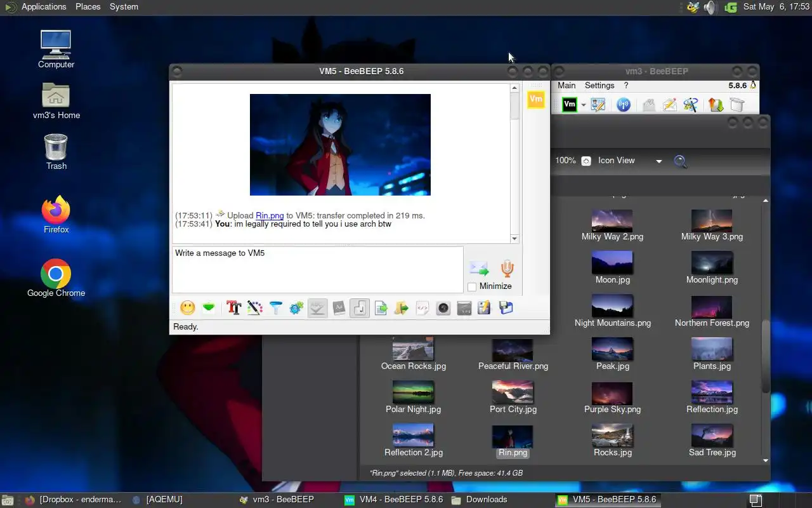812x508 pixels.
Task: Select Peaceful River.png file
Action: pyautogui.click(x=513, y=354)
